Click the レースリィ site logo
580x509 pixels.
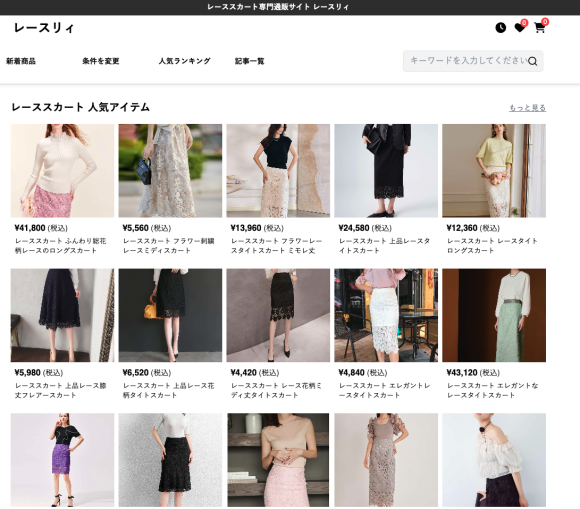pos(44,28)
